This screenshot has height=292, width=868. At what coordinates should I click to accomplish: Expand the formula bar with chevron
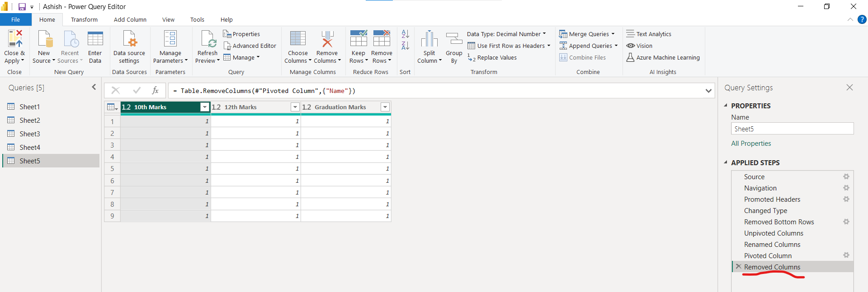point(708,91)
